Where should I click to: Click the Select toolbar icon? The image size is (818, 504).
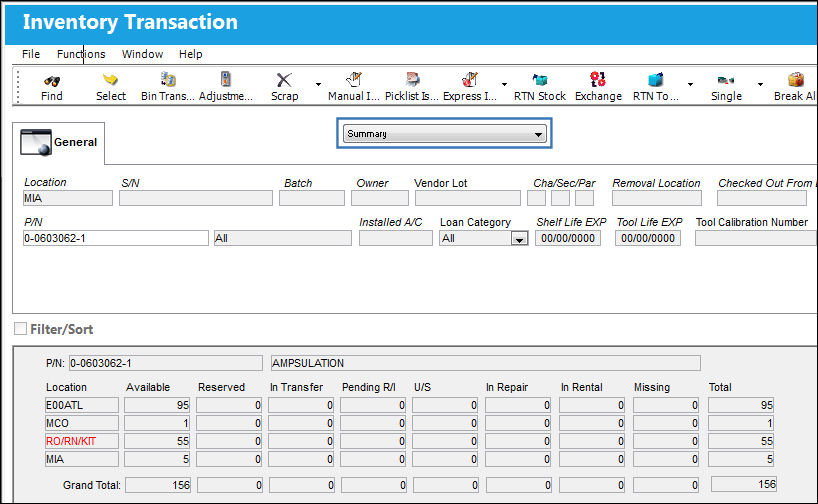click(x=110, y=80)
